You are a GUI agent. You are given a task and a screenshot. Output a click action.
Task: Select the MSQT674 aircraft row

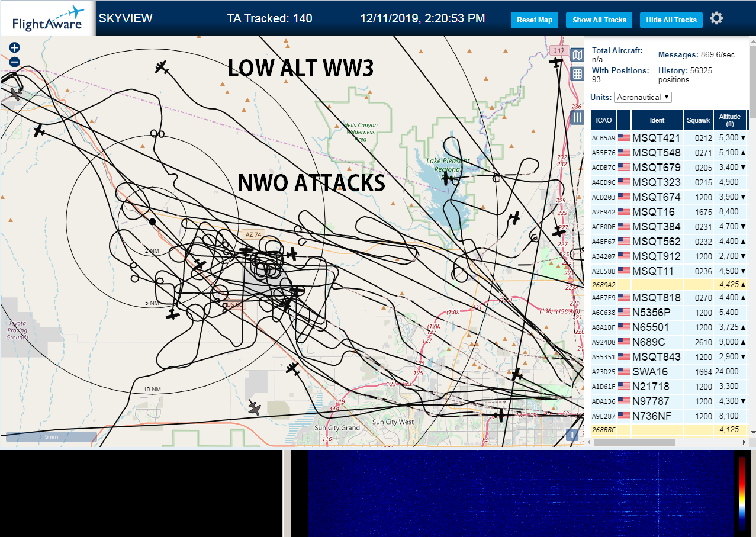pyautogui.click(x=670, y=197)
